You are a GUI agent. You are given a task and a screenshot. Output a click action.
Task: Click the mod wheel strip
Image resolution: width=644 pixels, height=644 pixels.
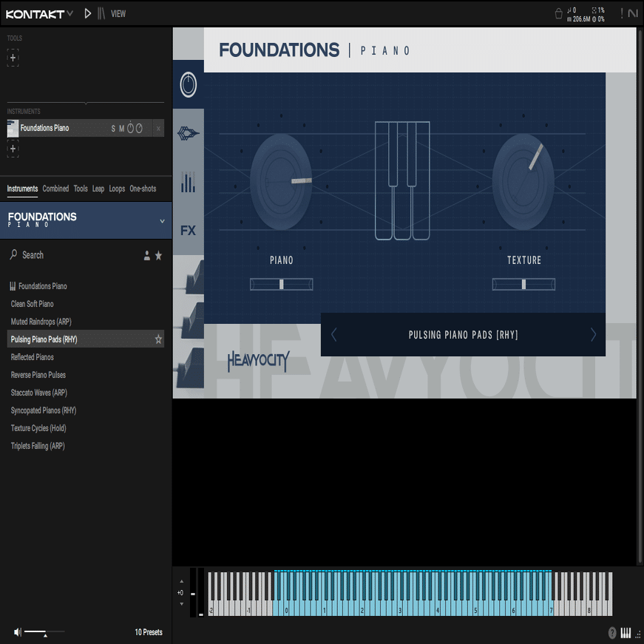point(201,593)
